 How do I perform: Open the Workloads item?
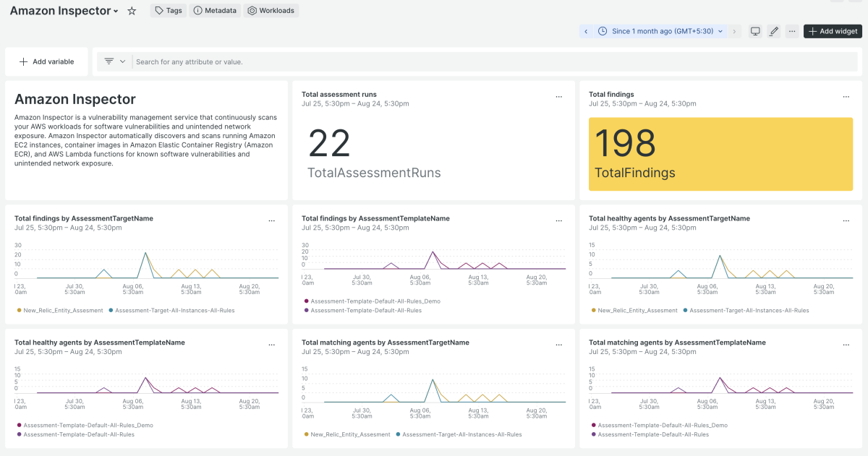pyautogui.click(x=271, y=11)
